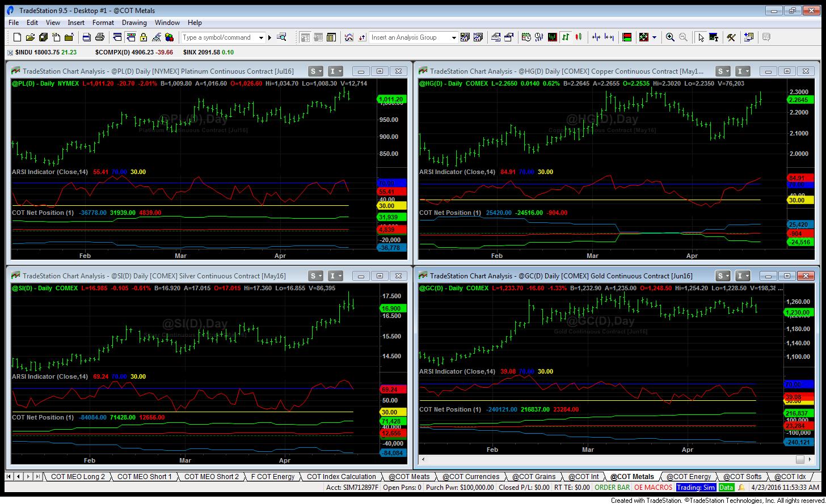Open the symbol/command dropdown arrow
Screen dimensions: 826x504
pos(261,37)
